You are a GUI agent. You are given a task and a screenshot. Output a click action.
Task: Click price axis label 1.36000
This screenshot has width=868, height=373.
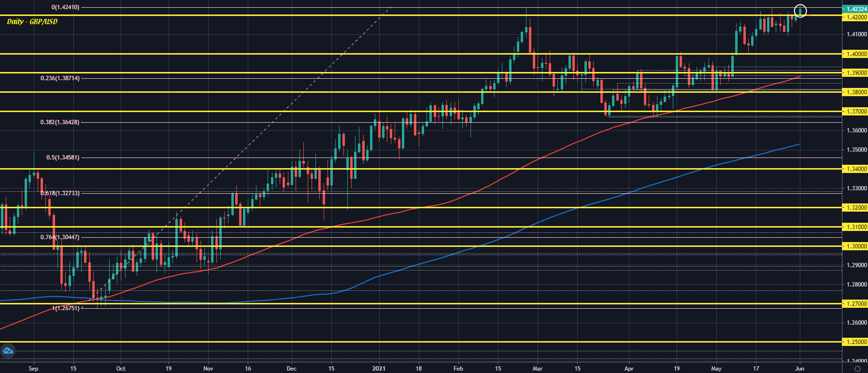(857, 130)
